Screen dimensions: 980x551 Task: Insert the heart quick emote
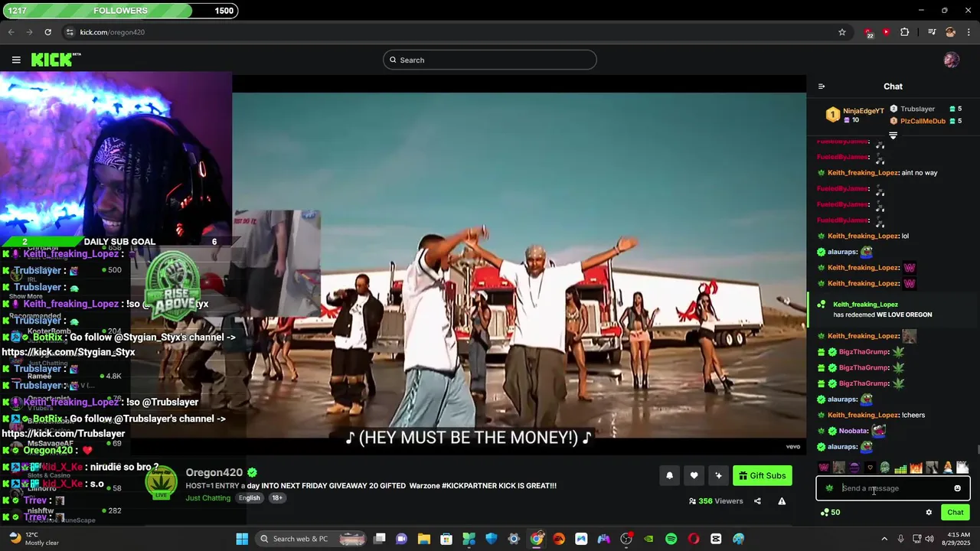coord(870,468)
